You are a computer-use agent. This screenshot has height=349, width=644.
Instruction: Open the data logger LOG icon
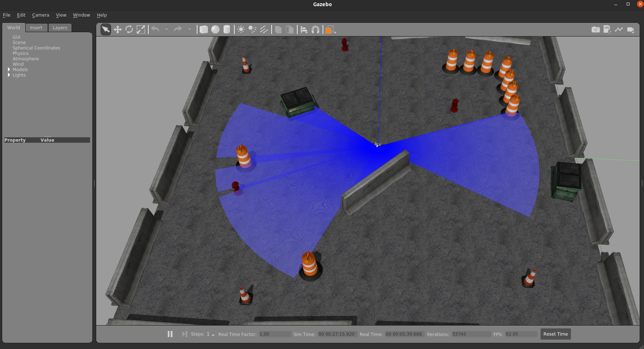click(607, 30)
